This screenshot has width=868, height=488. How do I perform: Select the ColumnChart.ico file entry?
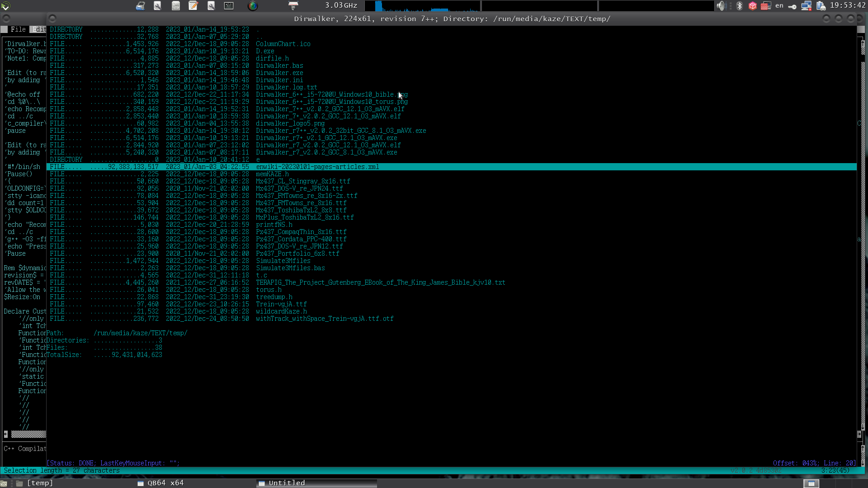(x=283, y=44)
